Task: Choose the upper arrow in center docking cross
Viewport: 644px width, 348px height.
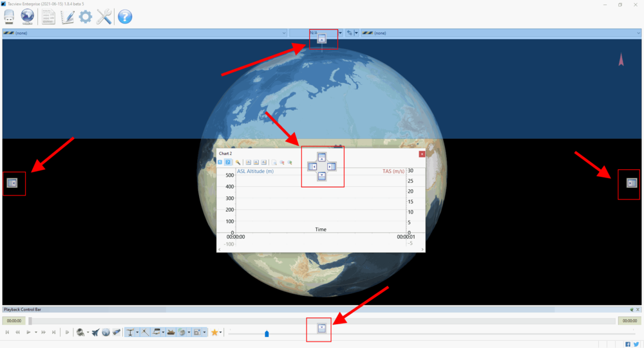Action: click(x=321, y=157)
